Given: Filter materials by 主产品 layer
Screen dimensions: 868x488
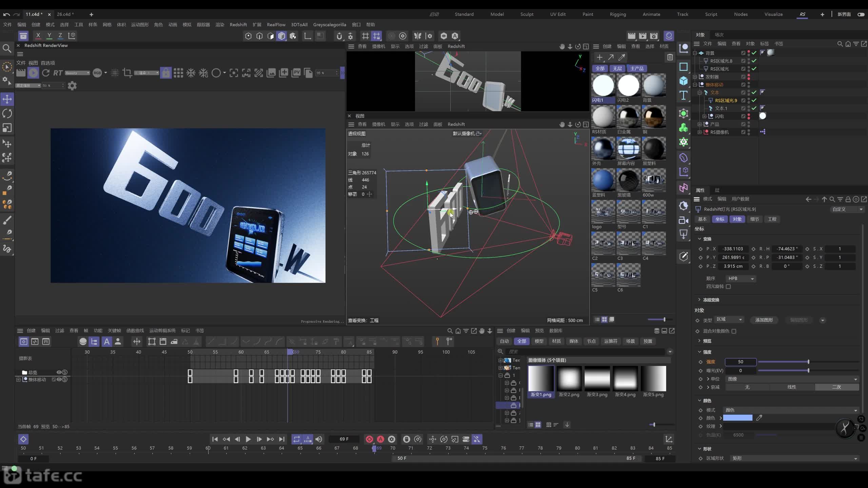Looking at the screenshot, I should 636,68.
